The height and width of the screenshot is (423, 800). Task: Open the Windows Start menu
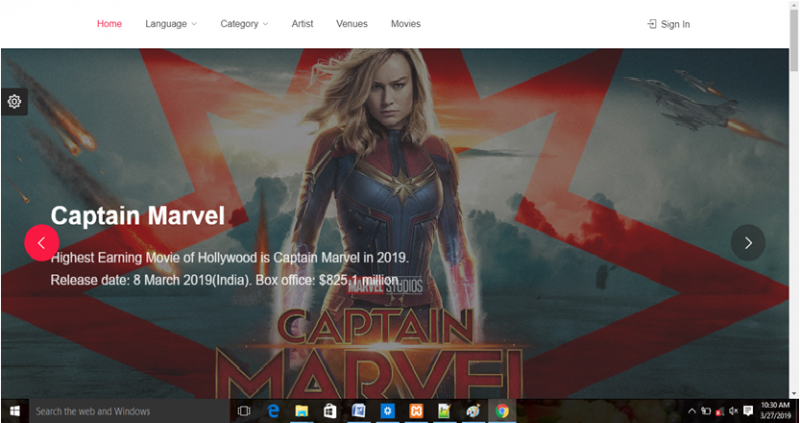[14, 411]
